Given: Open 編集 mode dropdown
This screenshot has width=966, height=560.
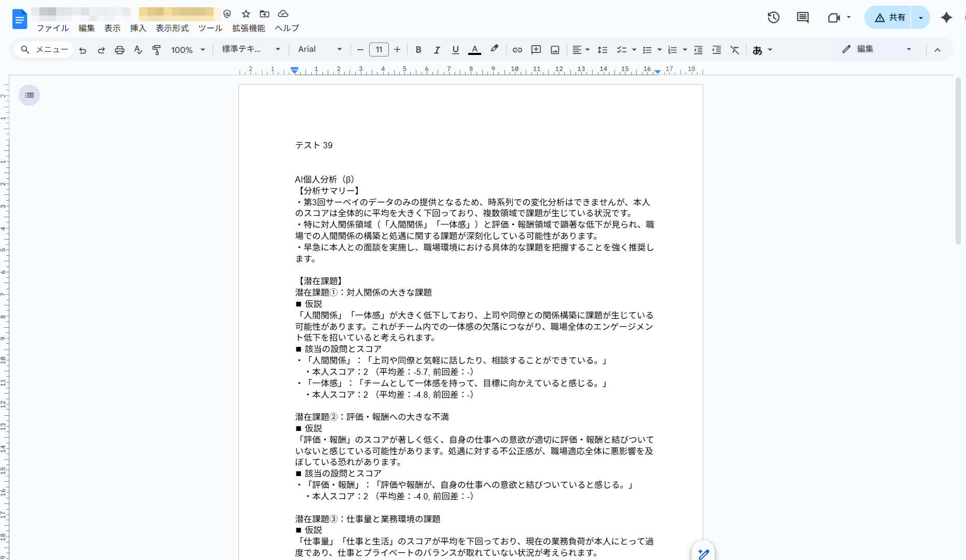Looking at the screenshot, I should click(877, 49).
